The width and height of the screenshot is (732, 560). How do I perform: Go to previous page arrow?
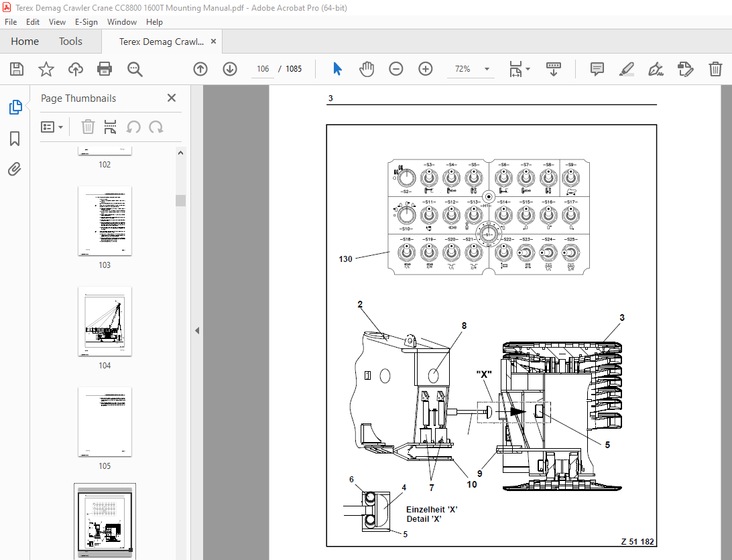pos(200,69)
